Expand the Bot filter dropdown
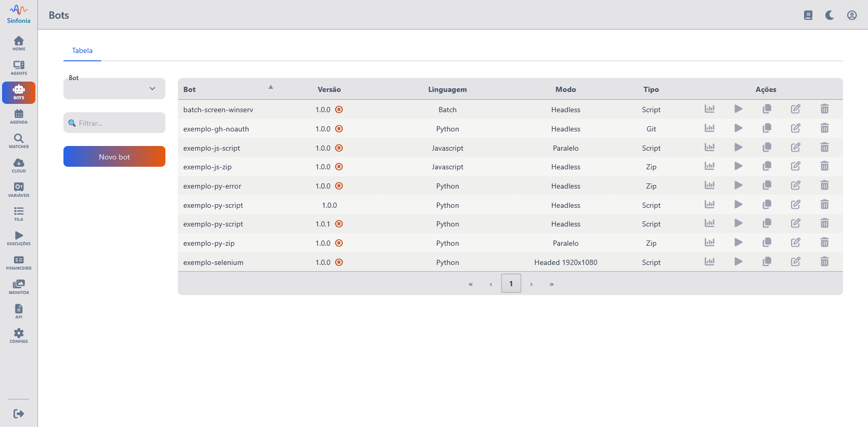 pyautogui.click(x=114, y=89)
